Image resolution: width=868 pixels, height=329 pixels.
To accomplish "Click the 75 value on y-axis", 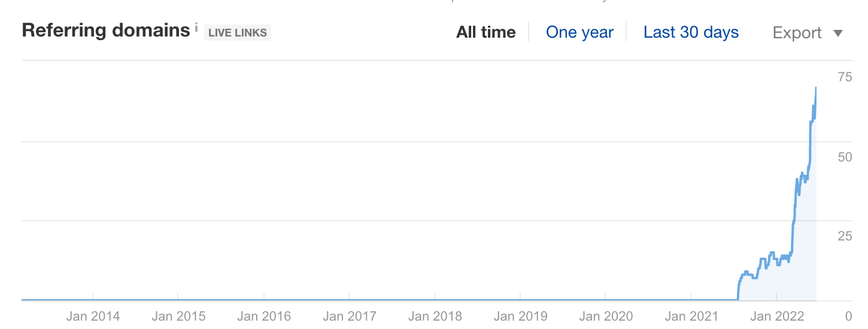I will click(x=845, y=77).
